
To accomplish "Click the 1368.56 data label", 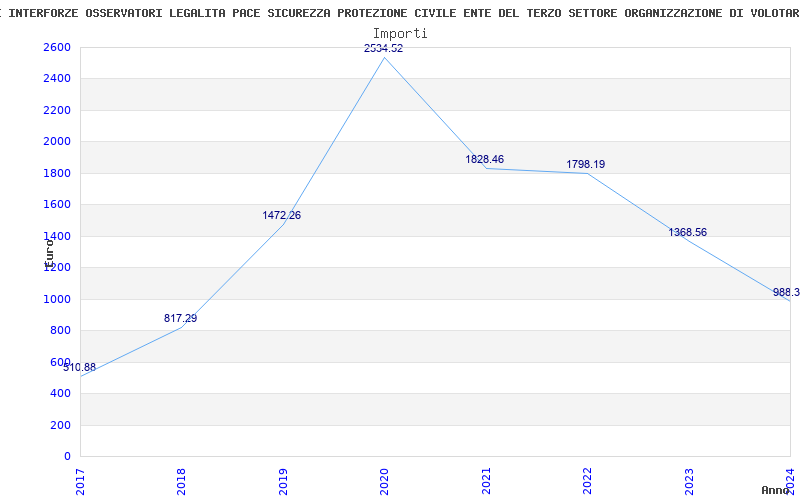I will (687, 232).
